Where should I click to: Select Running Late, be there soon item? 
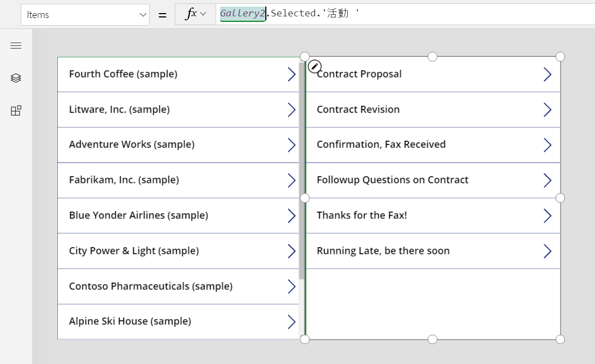pyautogui.click(x=383, y=251)
